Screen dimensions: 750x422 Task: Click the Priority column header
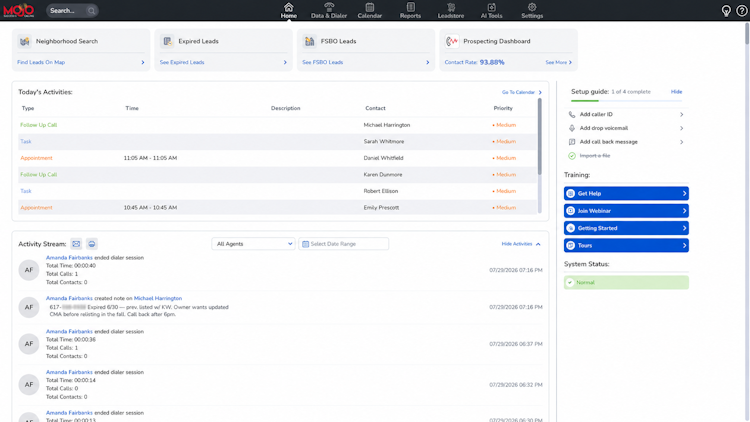(x=503, y=109)
